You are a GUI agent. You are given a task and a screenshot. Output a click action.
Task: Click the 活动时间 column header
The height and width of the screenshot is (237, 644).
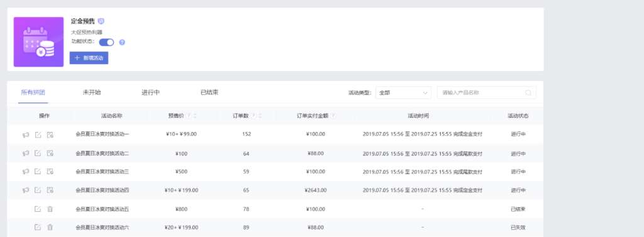click(x=418, y=116)
